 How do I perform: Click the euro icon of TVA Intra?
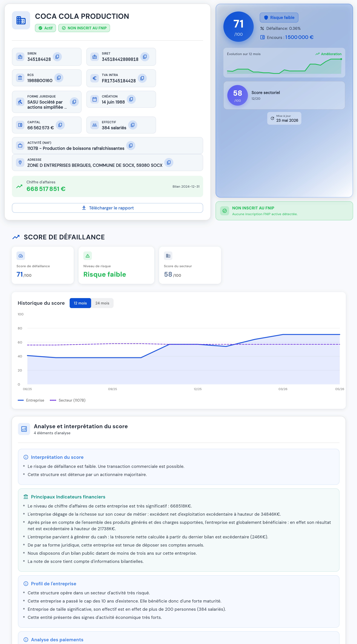(x=94, y=78)
